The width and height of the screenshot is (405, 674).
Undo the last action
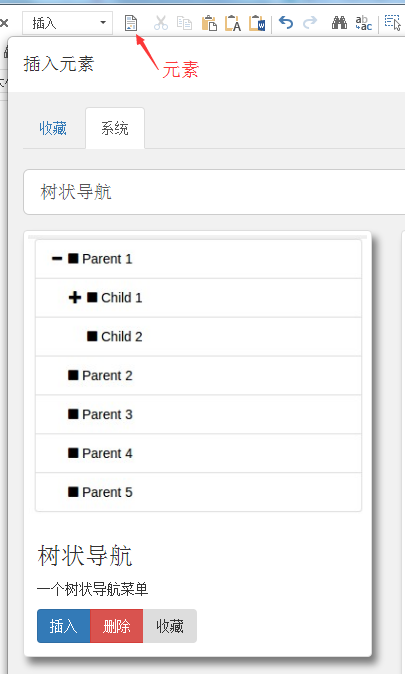[x=286, y=22]
